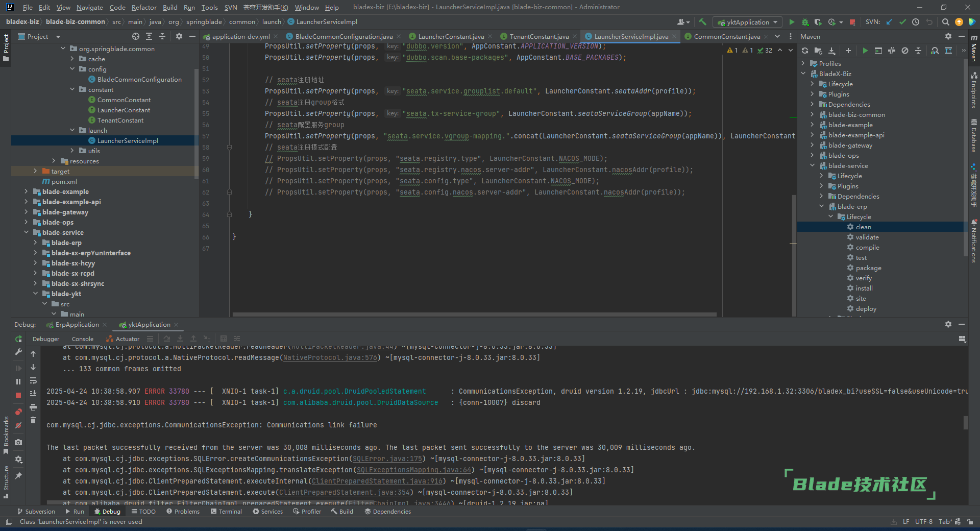
Task: Select Opened File target icon in Project panel
Action: [135, 36]
